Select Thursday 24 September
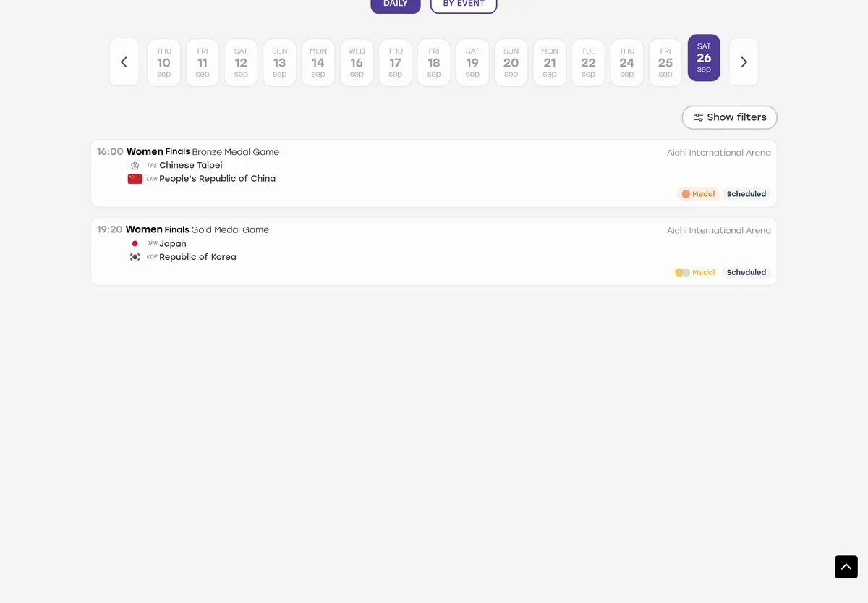The image size is (868, 603). coord(627,62)
